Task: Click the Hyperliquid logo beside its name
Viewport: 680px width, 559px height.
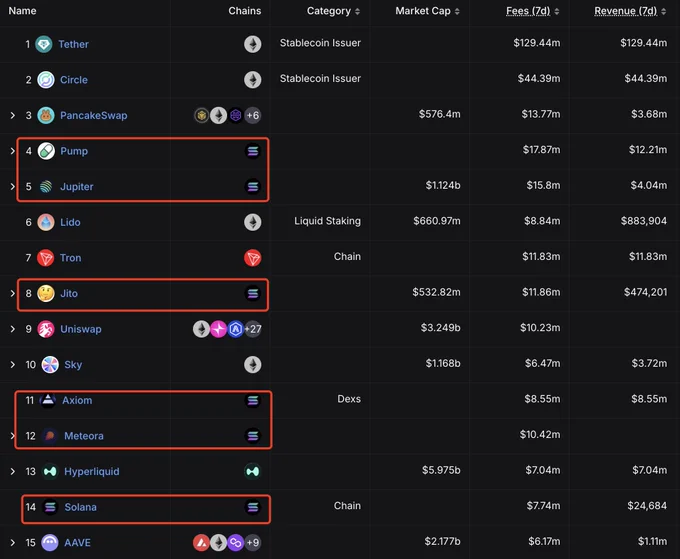Action: point(50,471)
